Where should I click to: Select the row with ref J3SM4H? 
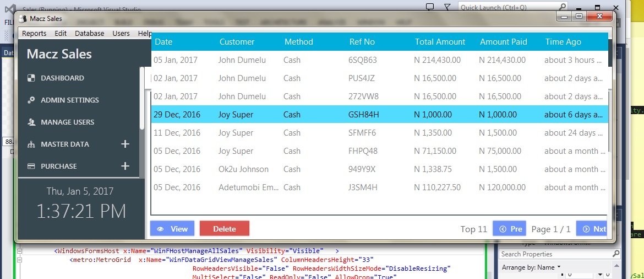coord(379,187)
